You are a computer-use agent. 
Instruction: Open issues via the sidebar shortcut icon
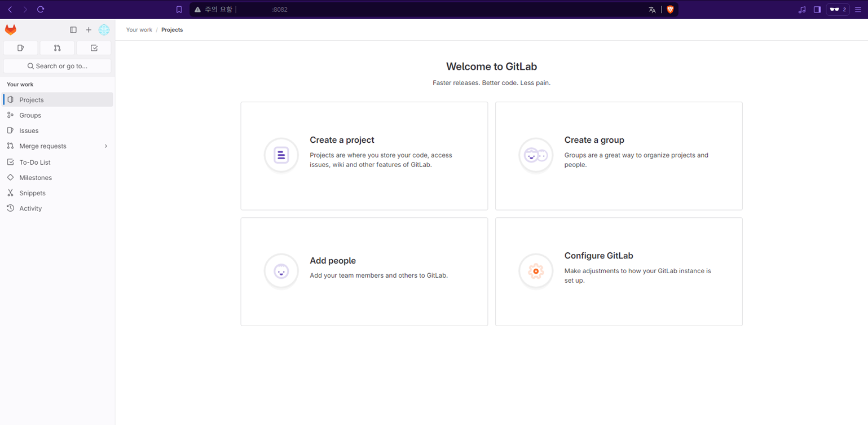click(x=20, y=48)
